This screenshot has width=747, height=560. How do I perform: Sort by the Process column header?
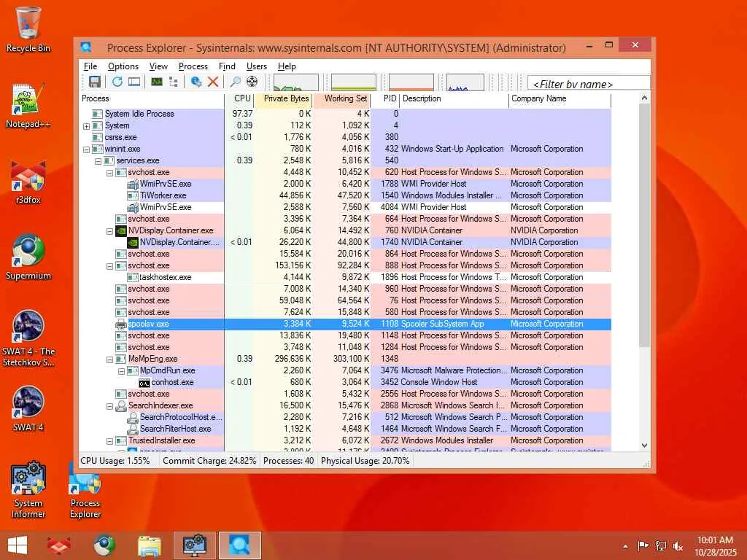pyautogui.click(x=152, y=98)
